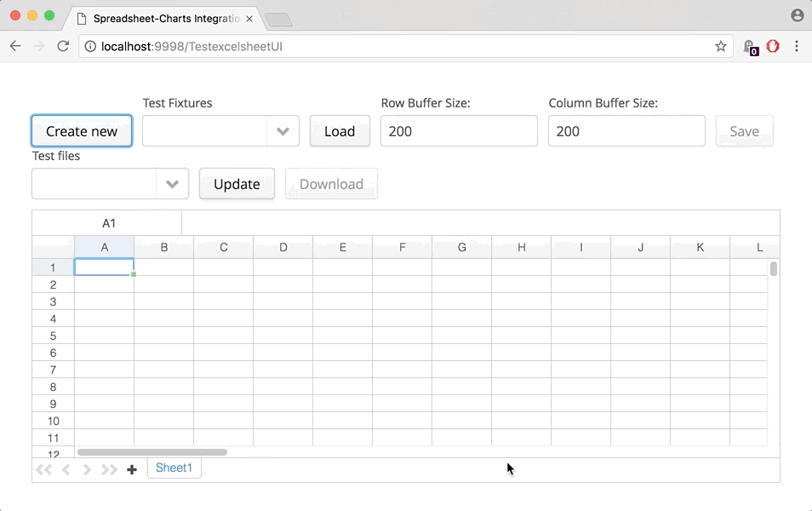The width and height of the screenshot is (812, 511).
Task: Add a new sheet with plus icon
Action: coord(132,469)
